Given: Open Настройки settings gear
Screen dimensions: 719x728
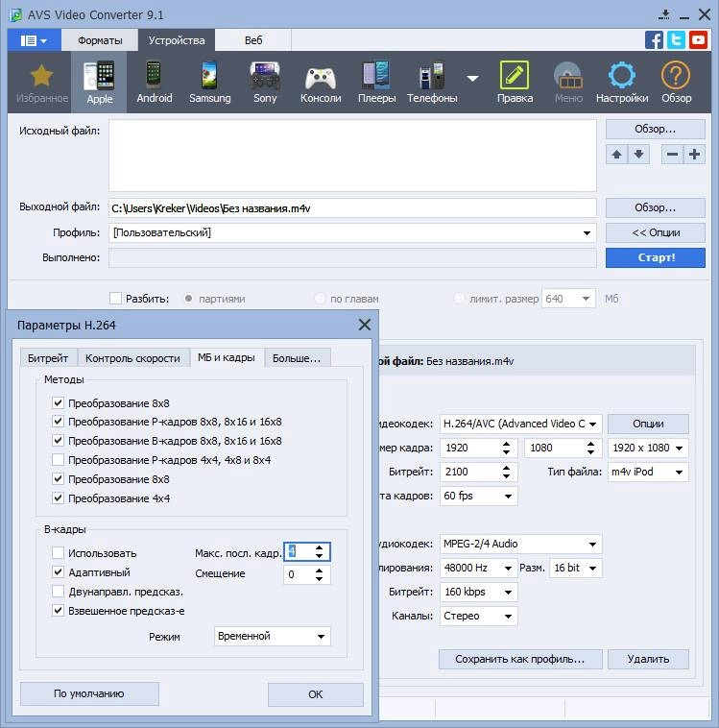Looking at the screenshot, I should (622, 83).
